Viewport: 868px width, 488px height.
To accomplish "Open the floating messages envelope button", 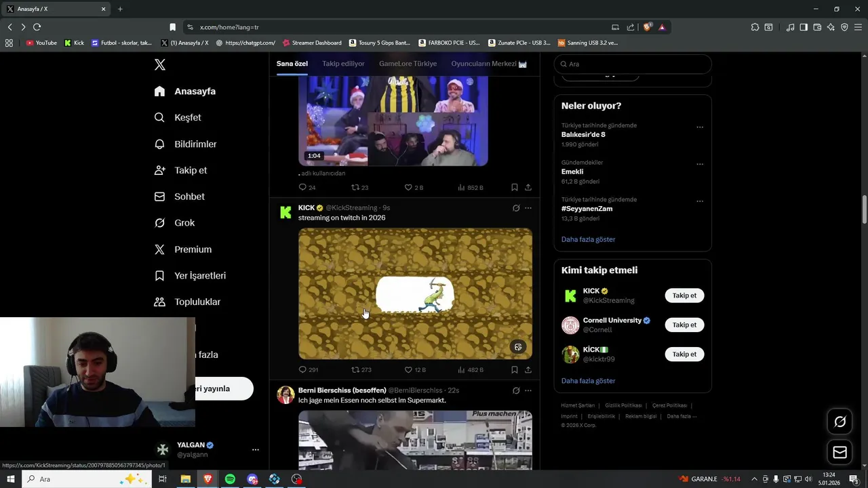I will pos(840,452).
